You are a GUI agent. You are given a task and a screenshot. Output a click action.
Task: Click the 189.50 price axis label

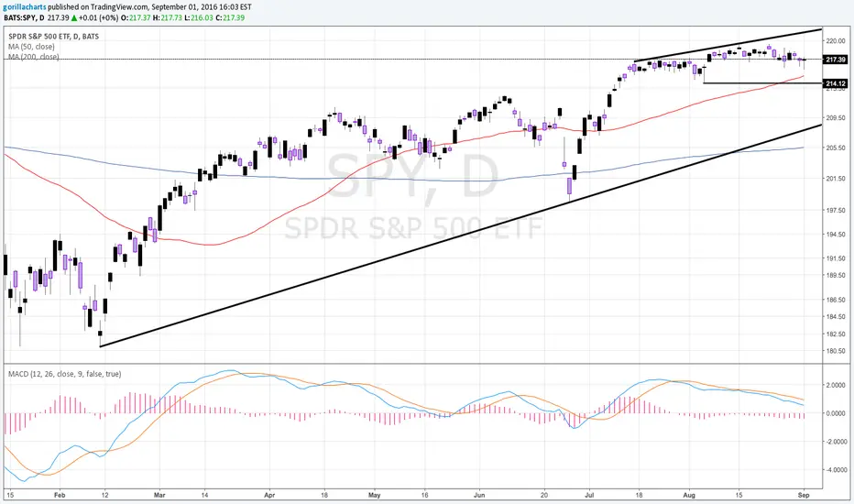click(836, 275)
